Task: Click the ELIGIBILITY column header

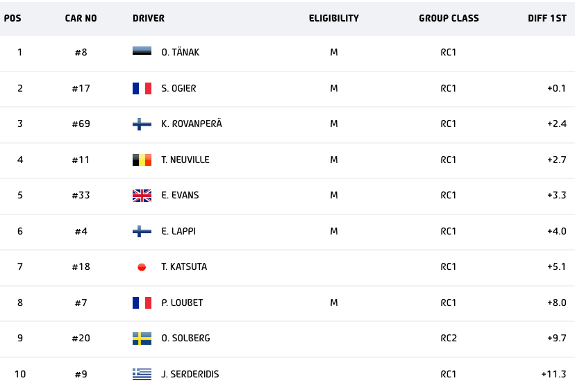Action: click(x=334, y=19)
